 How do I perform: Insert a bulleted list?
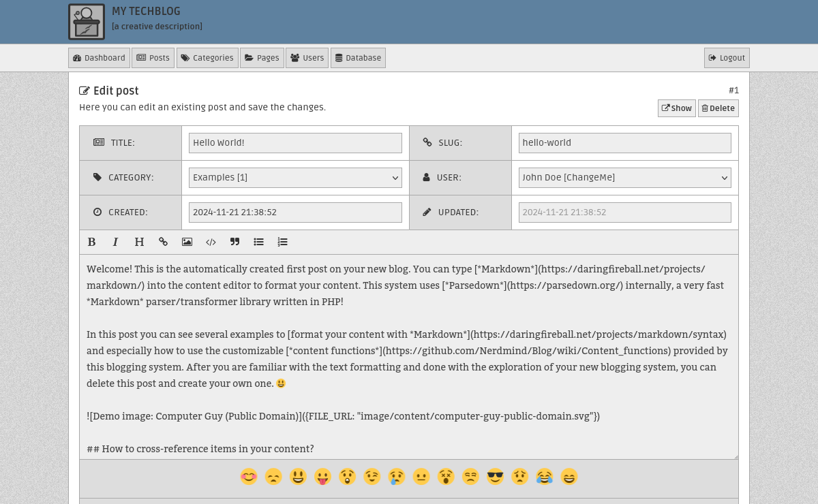click(258, 242)
